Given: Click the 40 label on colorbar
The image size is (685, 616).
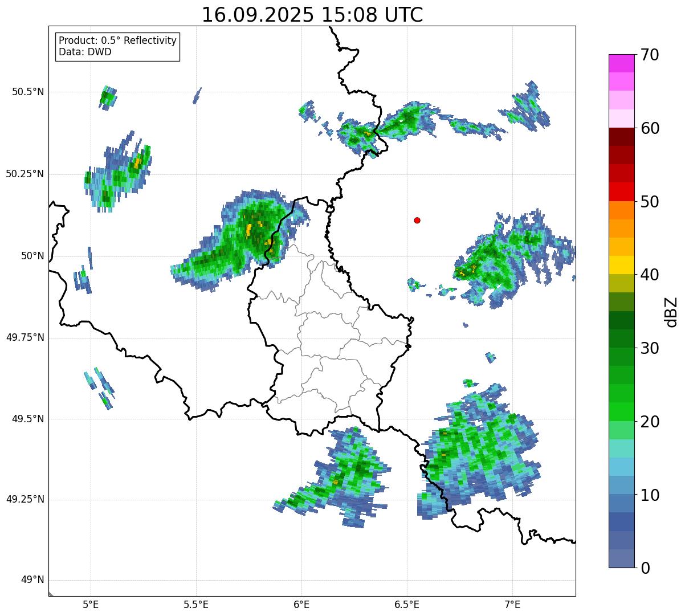Looking at the screenshot, I should 649,275.
